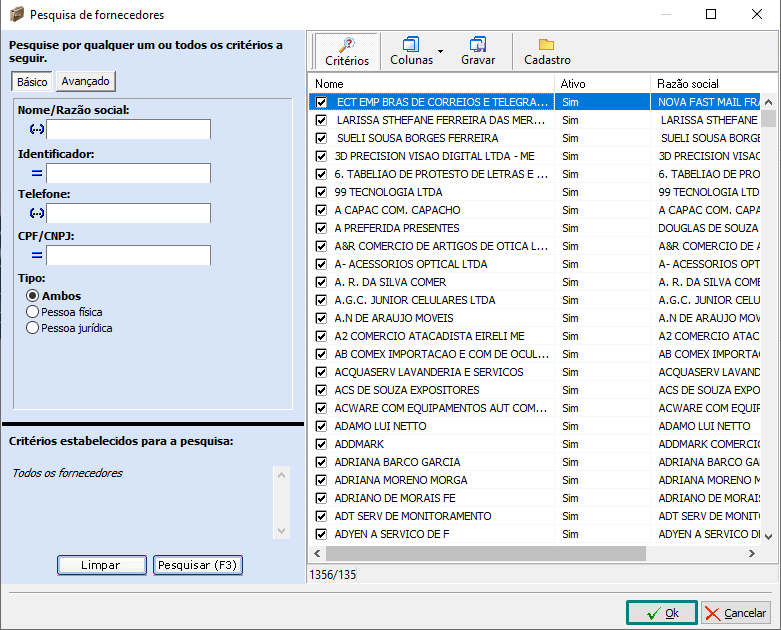This screenshot has height=630, width=781.
Task: Click the Pesquisar (F3) button
Action: (x=198, y=565)
